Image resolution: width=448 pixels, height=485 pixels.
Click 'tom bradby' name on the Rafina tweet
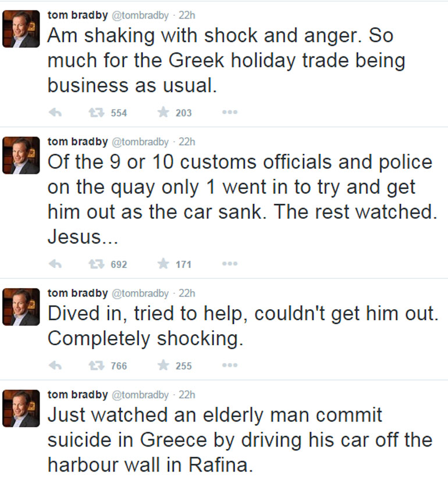coord(77,395)
